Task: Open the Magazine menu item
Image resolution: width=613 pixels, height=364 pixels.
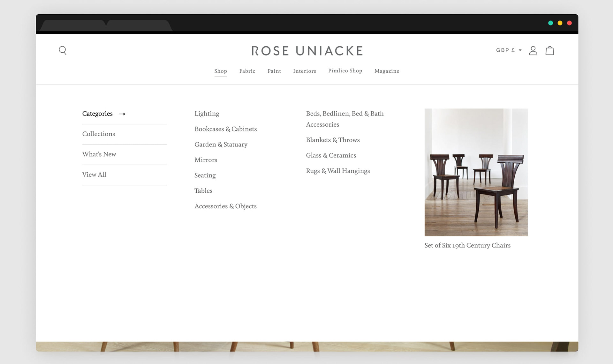Action: (x=387, y=71)
